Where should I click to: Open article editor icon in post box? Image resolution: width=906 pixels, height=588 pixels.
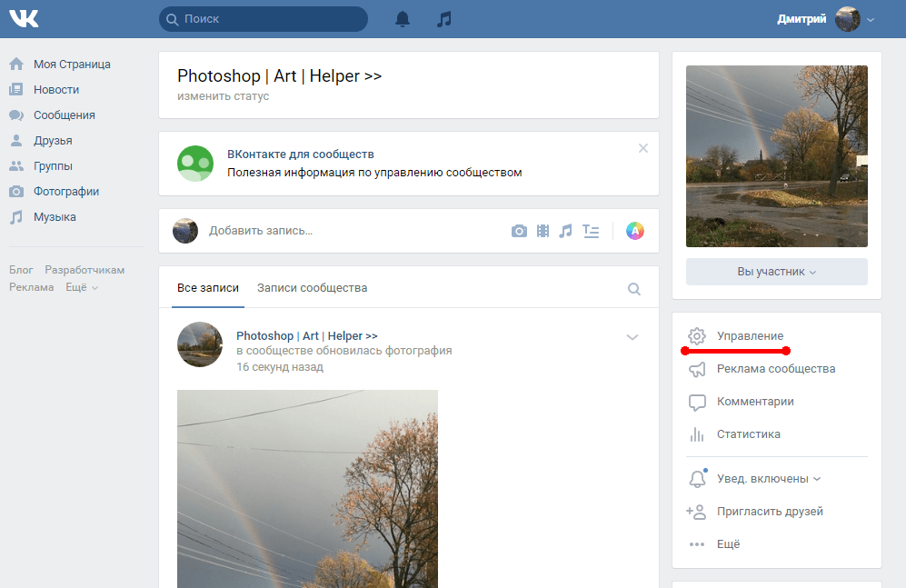point(591,231)
